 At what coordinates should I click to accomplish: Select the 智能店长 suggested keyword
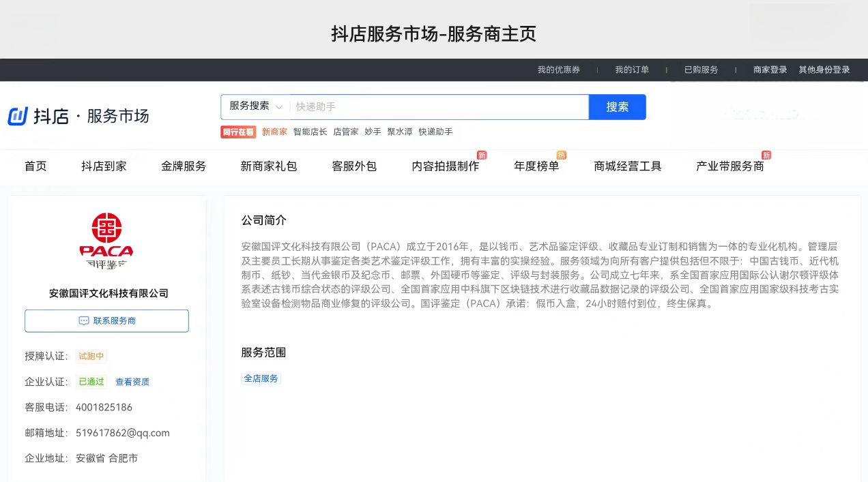click(310, 132)
